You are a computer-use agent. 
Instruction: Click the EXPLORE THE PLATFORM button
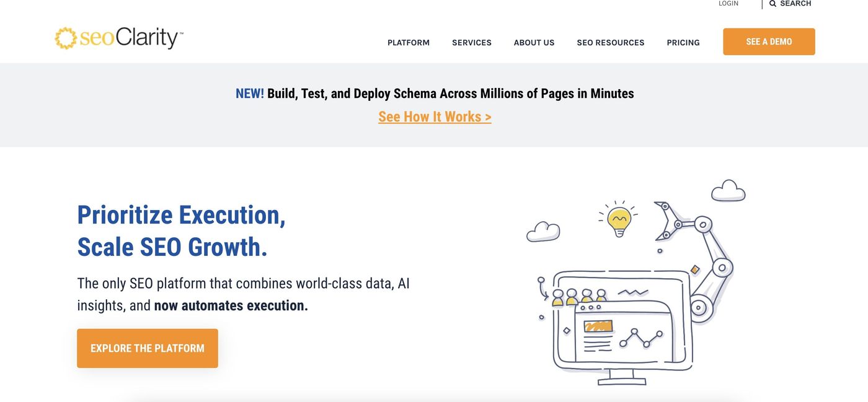148,348
